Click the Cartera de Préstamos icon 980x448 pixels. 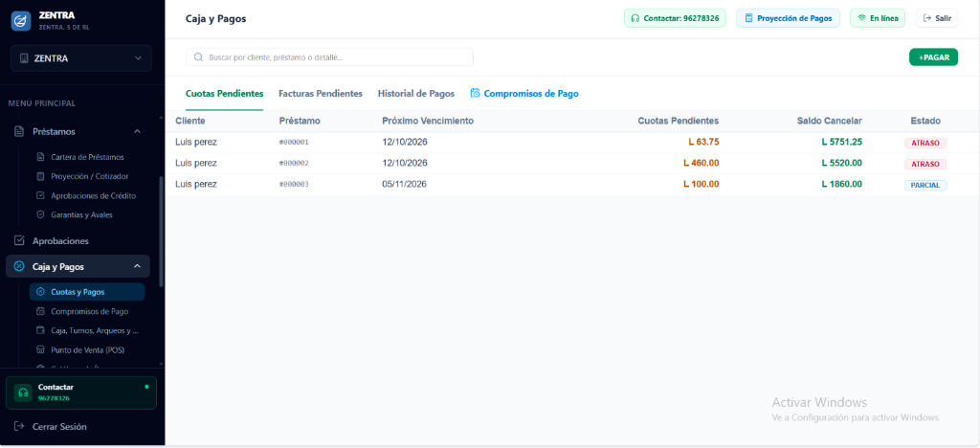click(40, 157)
